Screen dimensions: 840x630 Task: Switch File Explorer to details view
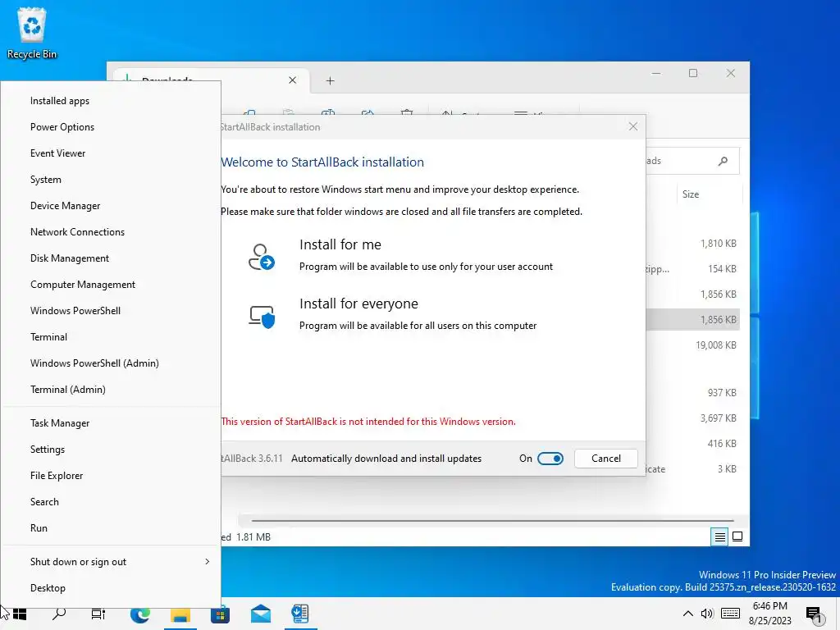tap(720, 536)
